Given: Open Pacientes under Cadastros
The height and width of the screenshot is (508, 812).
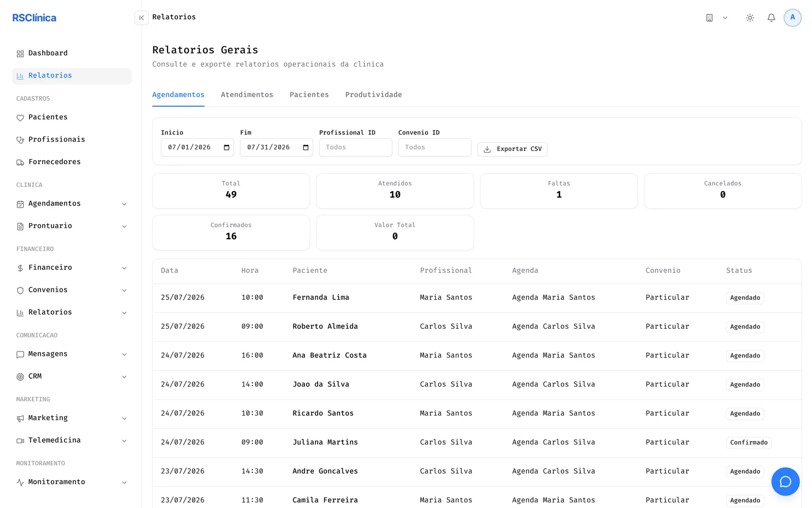Looking at the screenshot, I should tap(72, 117).
